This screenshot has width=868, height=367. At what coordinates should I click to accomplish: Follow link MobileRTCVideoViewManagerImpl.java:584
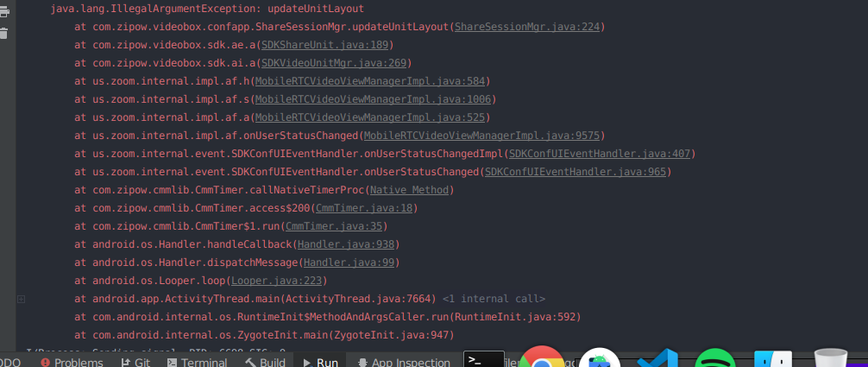[x=370, y=81]
